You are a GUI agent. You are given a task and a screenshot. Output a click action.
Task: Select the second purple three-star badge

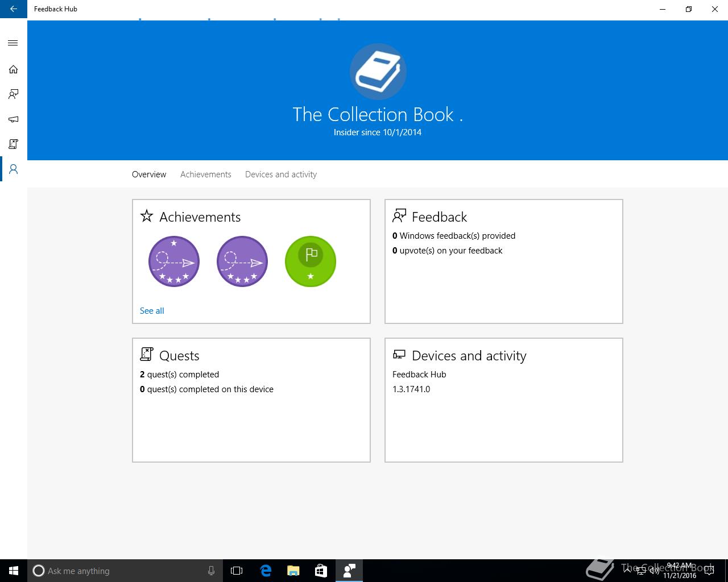click(x=242, y=261)
